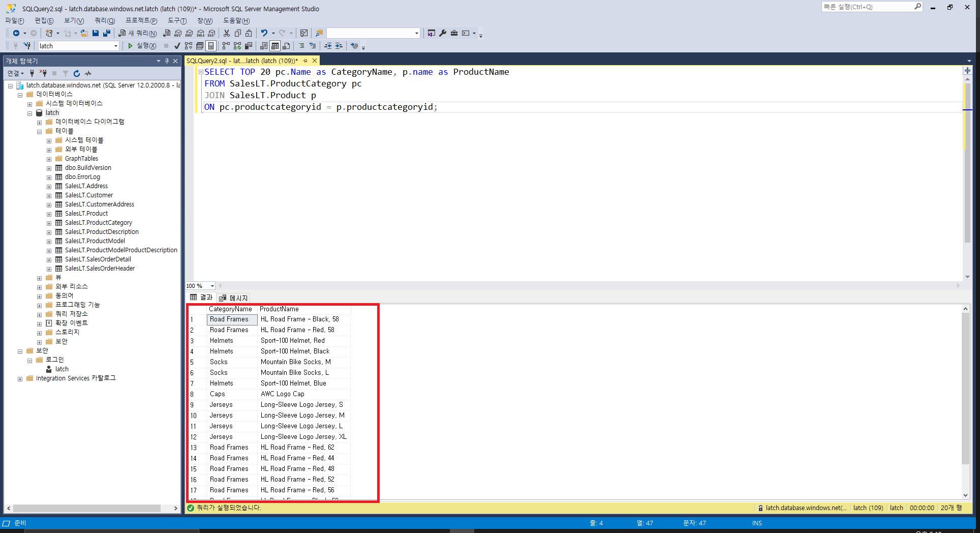Open properties with the wrench icon
Image resolution: width=980 pixels, height=533 pixels.
[x=443, y=33]
